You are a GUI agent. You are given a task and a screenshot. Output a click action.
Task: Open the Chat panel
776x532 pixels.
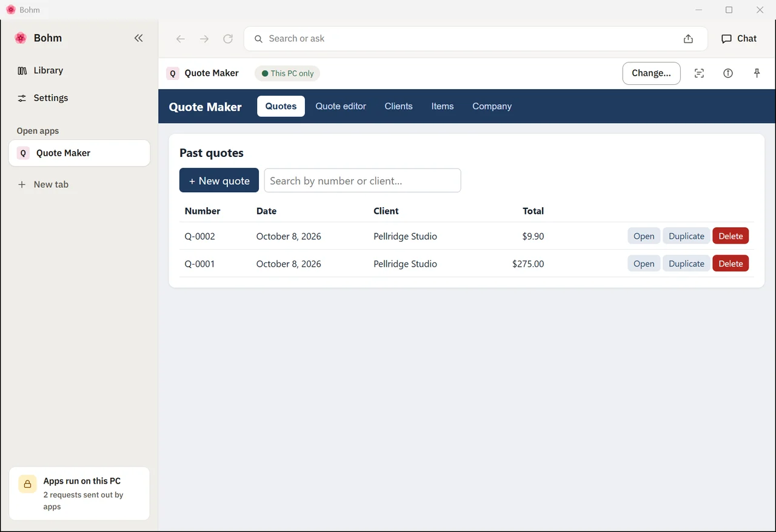point(739,39)
